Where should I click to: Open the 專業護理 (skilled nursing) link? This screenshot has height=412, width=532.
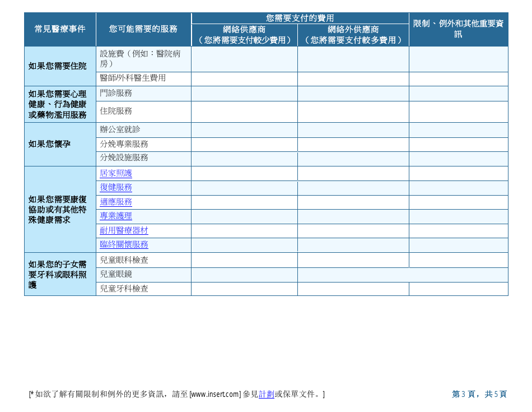pyautogui.click(x=115, y=216)
